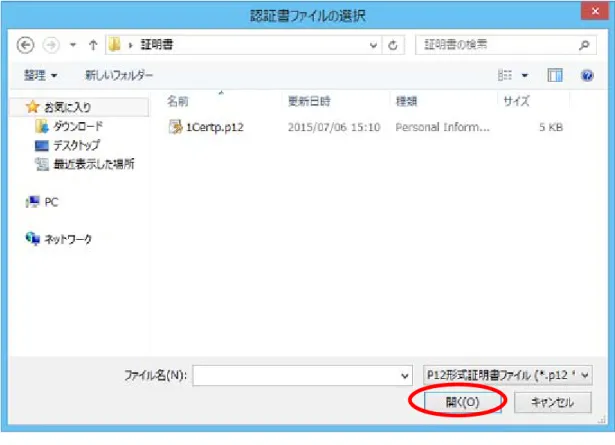Open the recent locations dropdown arrow

point(73,45)
